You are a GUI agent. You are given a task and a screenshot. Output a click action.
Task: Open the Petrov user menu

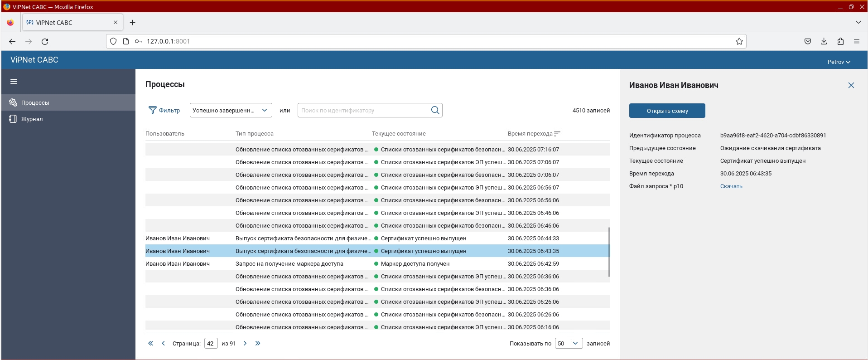tap(839, 62)
